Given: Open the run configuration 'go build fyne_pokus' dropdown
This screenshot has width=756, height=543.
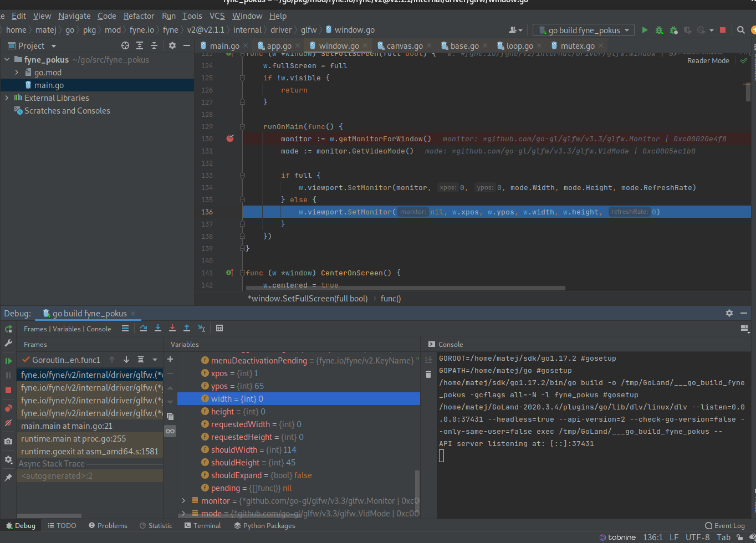Looking at the screenshot, I should [584, 30].
